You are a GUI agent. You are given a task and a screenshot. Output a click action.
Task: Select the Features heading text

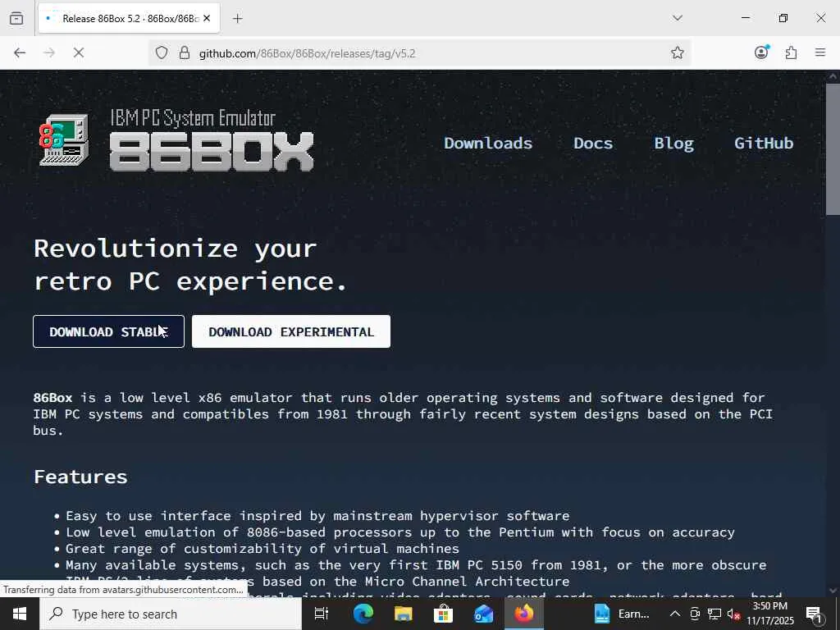(x=80, y=477)
